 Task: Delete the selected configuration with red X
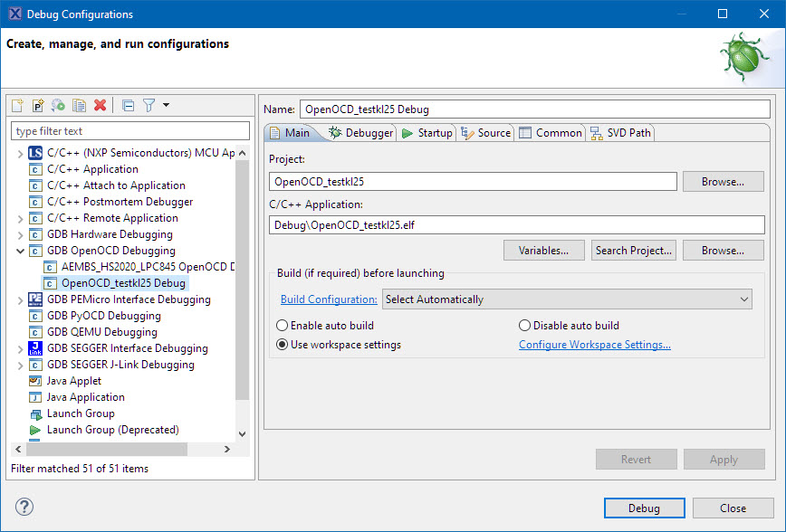pos(100,106)
